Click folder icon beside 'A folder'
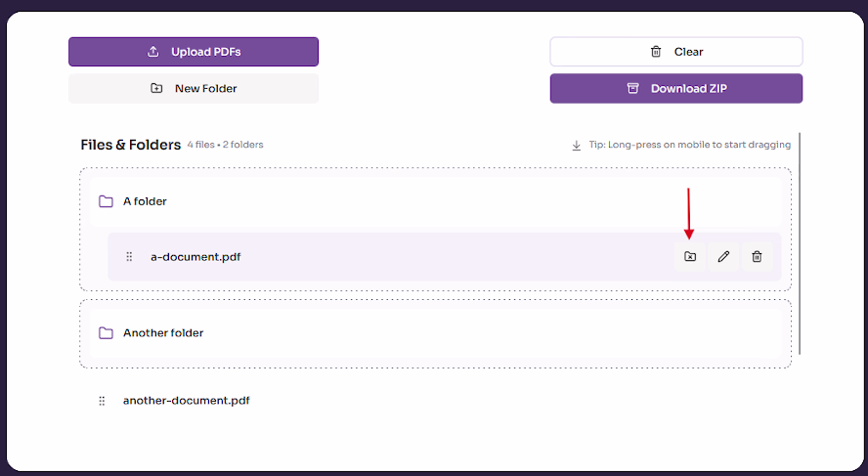Viewport: 868px width, 476px height. [x=106, y=201]
